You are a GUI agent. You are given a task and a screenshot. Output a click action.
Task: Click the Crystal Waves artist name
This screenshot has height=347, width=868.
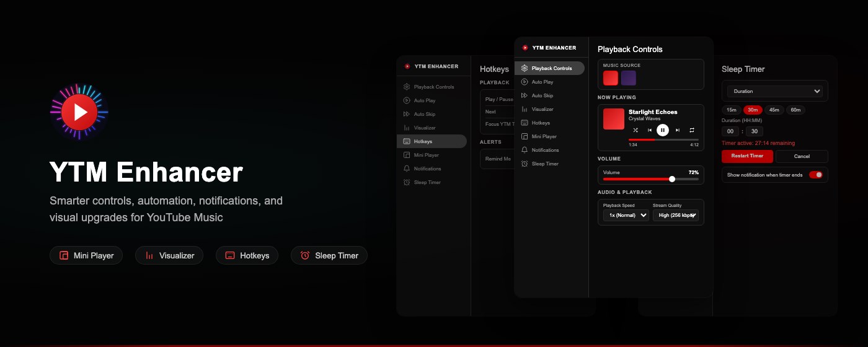[644, 118]
